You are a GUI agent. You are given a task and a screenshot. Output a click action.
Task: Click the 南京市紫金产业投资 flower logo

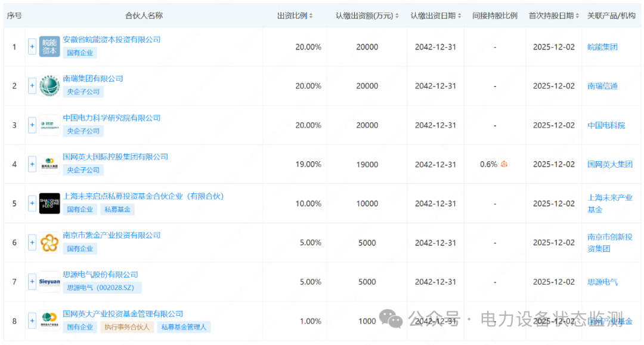point(49,242)
